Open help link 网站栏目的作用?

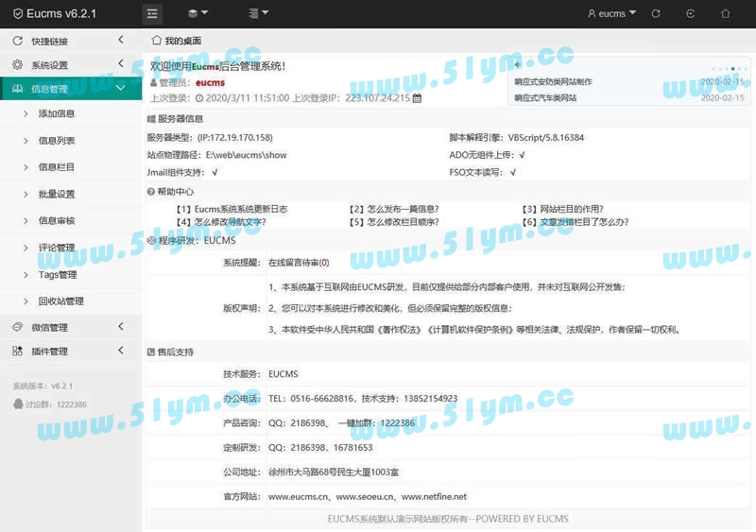coord(572,209)
